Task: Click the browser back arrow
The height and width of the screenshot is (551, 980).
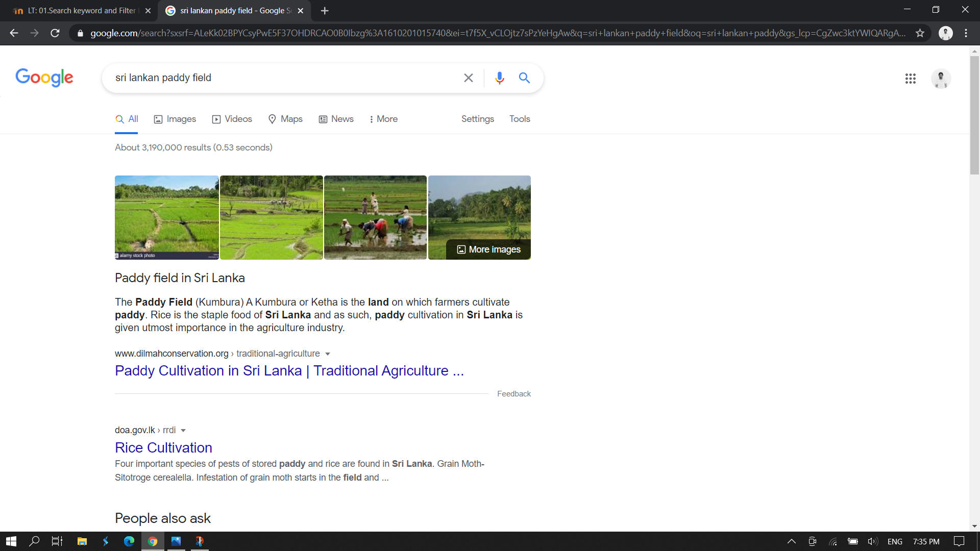Action: pos(14,33)
